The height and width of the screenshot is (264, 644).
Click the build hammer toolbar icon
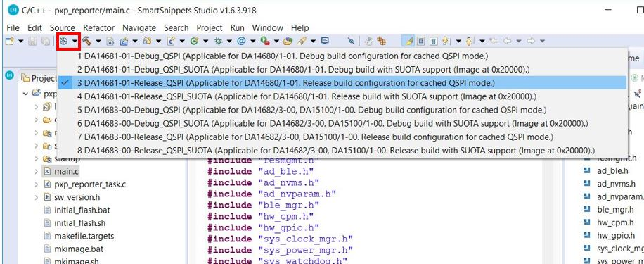coord(86,41)
